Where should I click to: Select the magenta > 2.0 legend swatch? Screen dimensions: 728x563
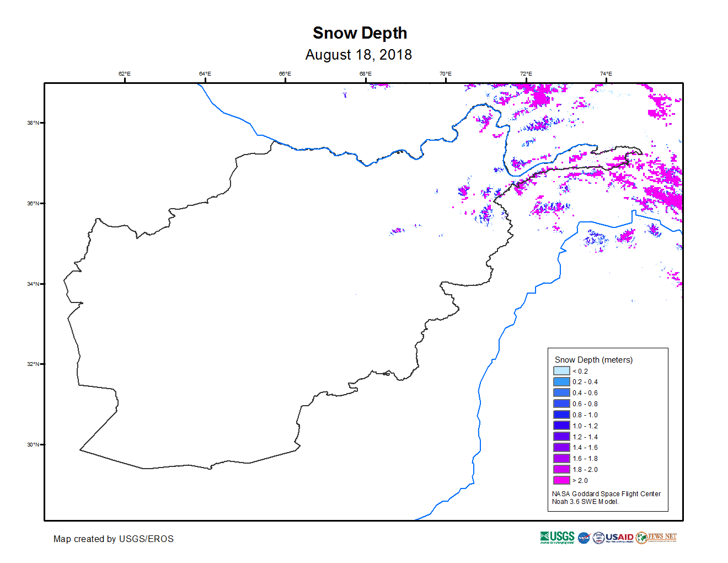tap(561, 480)
